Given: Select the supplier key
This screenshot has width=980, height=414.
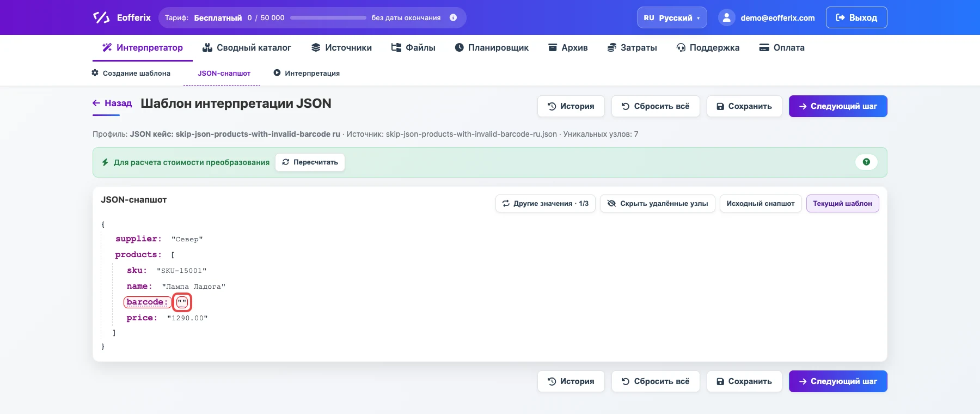Looking at the screenshot, I should 138,239.
